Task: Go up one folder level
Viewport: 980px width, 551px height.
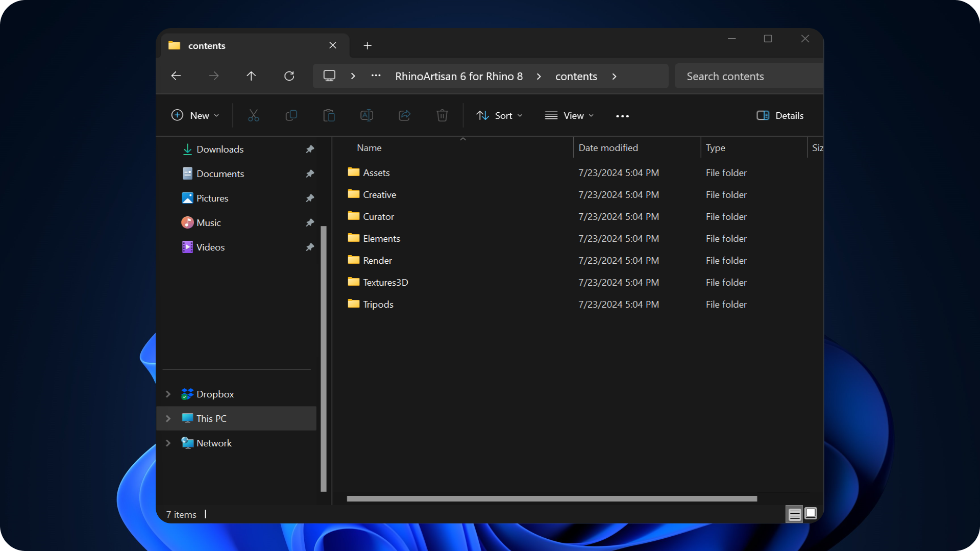Action: point(251,76)
